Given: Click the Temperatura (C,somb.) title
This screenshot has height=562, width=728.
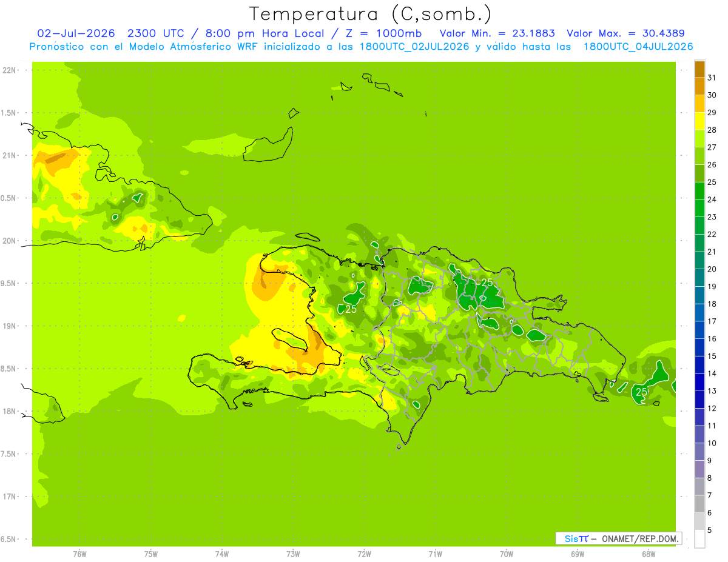Looking at the screenshot, I should (371, 14).
